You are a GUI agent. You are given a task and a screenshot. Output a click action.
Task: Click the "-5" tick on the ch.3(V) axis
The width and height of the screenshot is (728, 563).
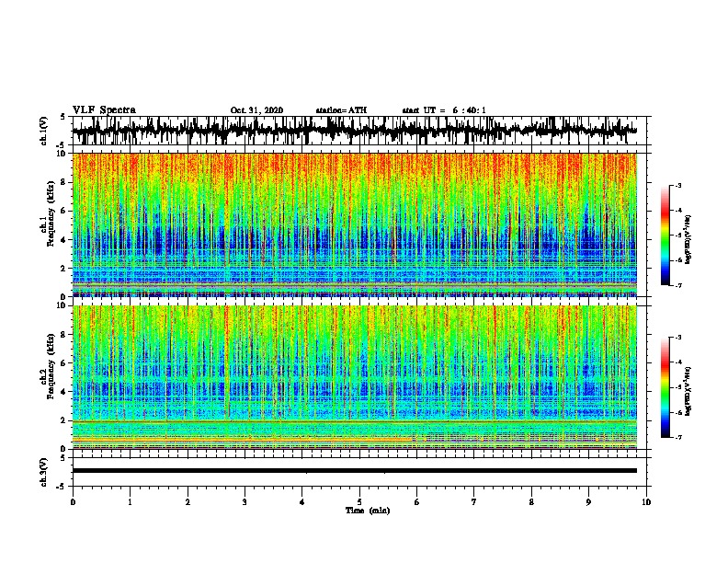[x=62, y=487]
